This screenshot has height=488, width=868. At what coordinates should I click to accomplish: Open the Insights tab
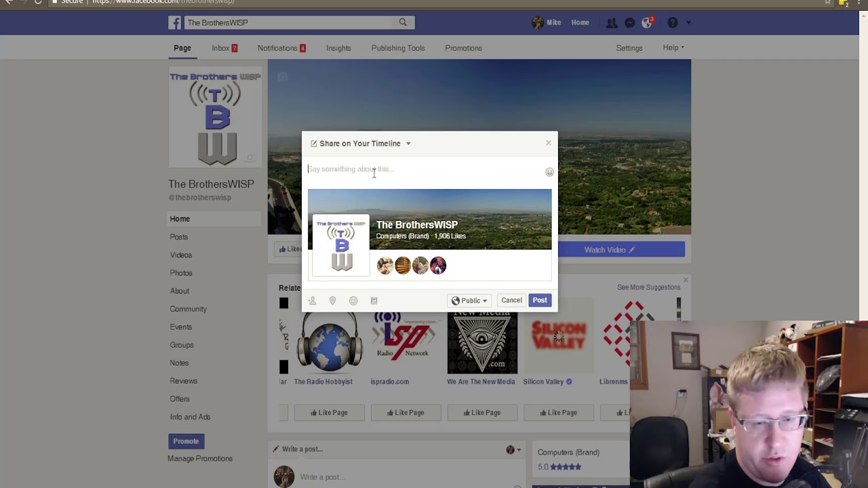(338, 48)
